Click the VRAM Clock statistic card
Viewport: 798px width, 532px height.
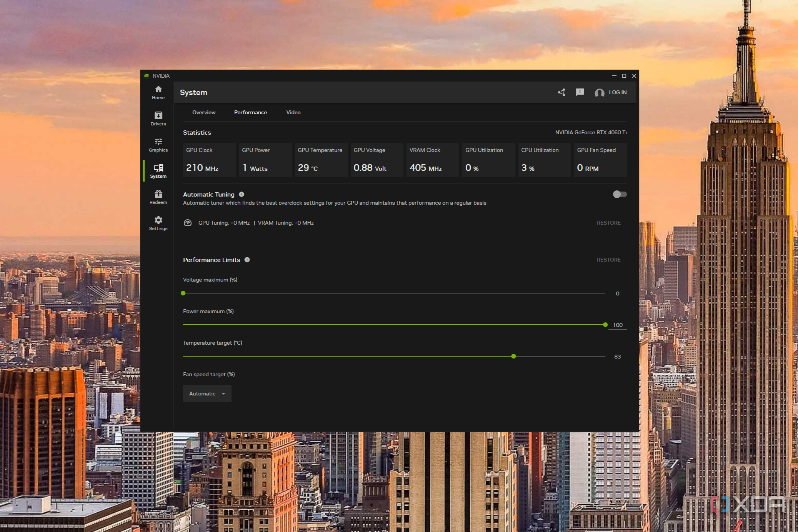pos(433,160)
